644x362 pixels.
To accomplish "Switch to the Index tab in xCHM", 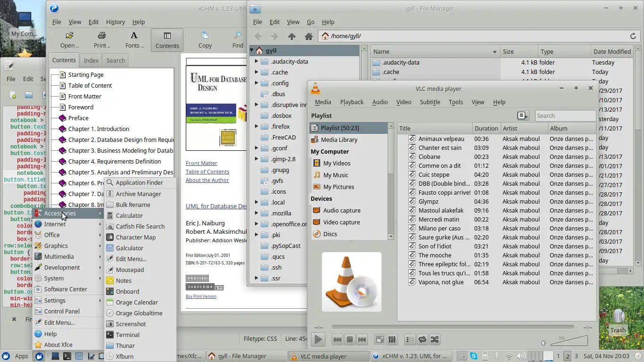I will 91,60.
